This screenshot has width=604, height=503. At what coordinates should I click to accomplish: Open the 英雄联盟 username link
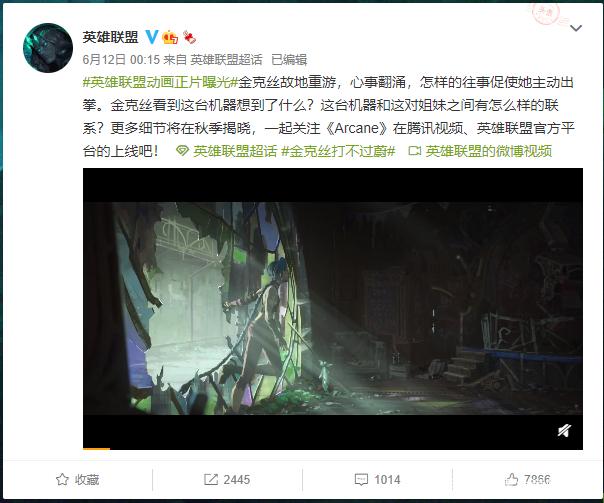click(x=111, y=37)
